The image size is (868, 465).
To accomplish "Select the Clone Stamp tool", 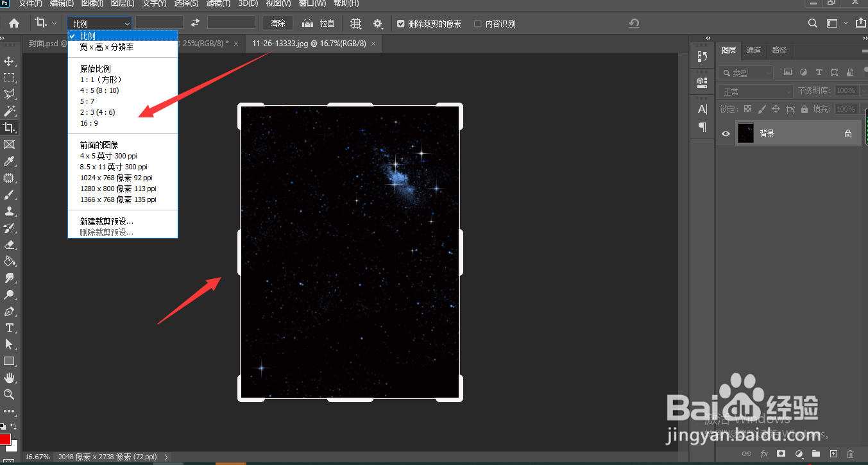I will 9,211.
